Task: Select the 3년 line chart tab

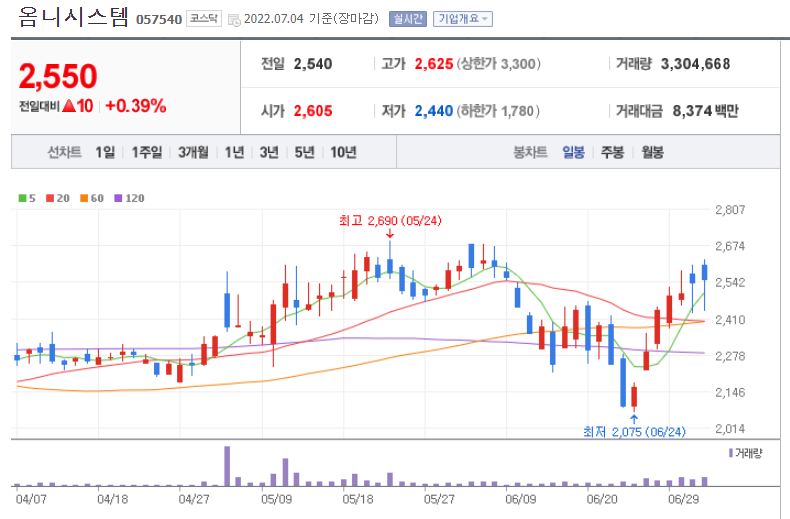Action: pos(269,152)
